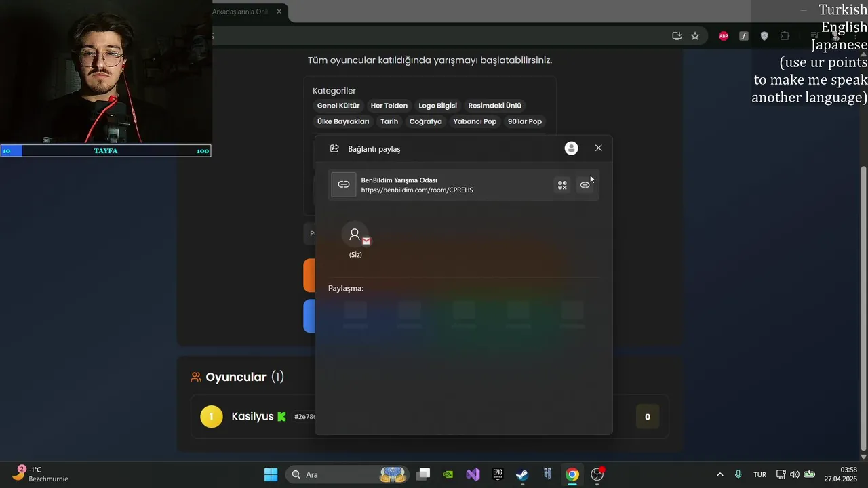This screenshot has height=488, width=868.
Task: Pick the Yabancı Pop category
Action: pyautogui.click(x=475, y=121)
